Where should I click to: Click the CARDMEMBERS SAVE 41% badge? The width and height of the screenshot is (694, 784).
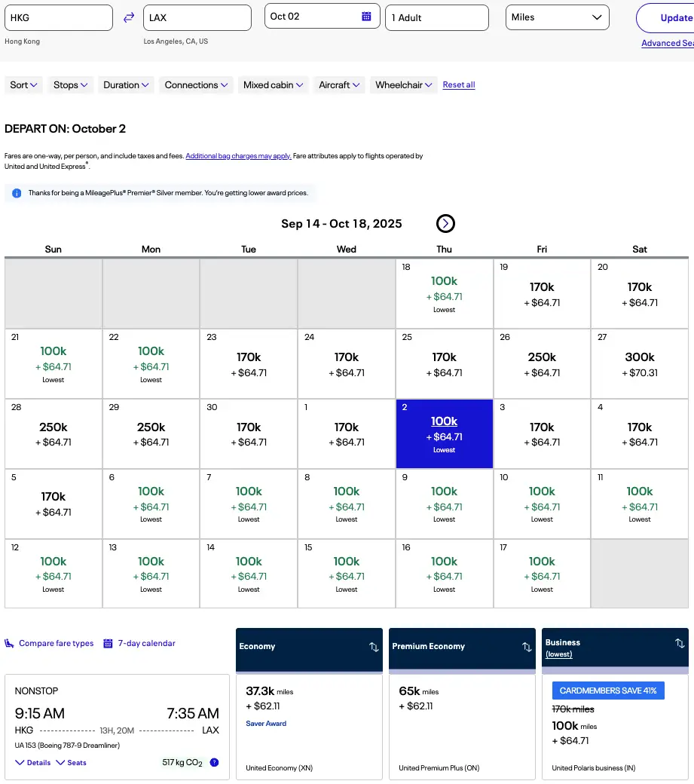pos(608,691)
